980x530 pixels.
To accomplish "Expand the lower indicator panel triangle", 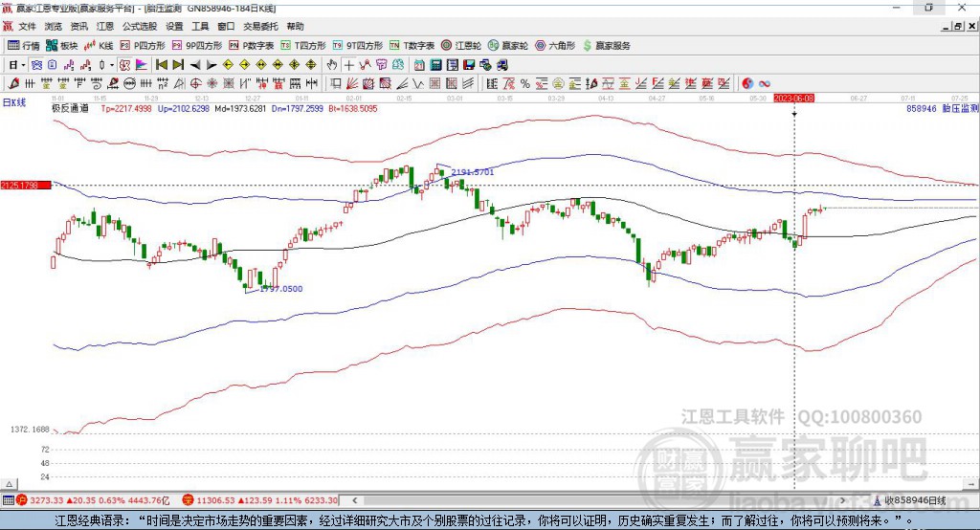I will [x=10, y=484].
